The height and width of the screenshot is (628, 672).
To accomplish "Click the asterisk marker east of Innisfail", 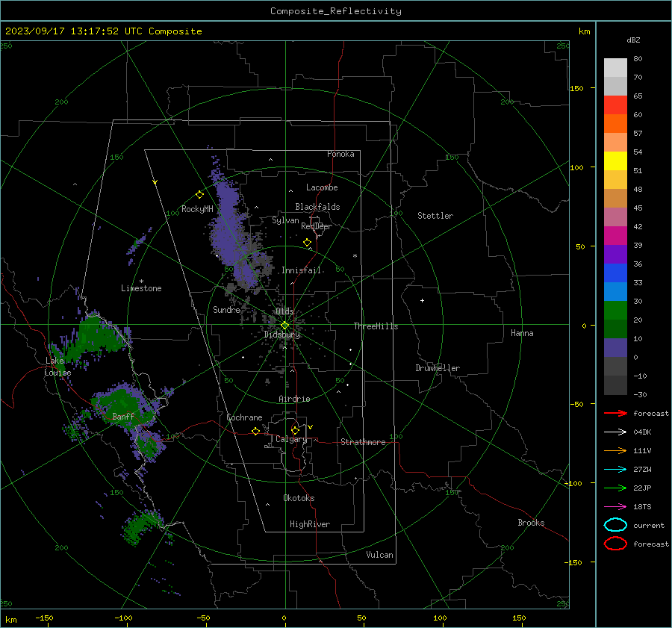I will 355,256.
